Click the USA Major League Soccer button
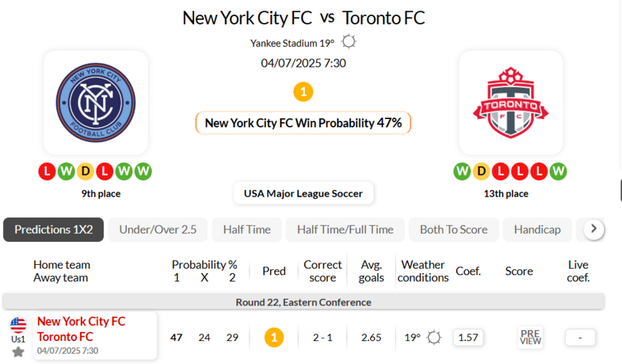The width and height of the screenshot is (622, 364). 304,194
